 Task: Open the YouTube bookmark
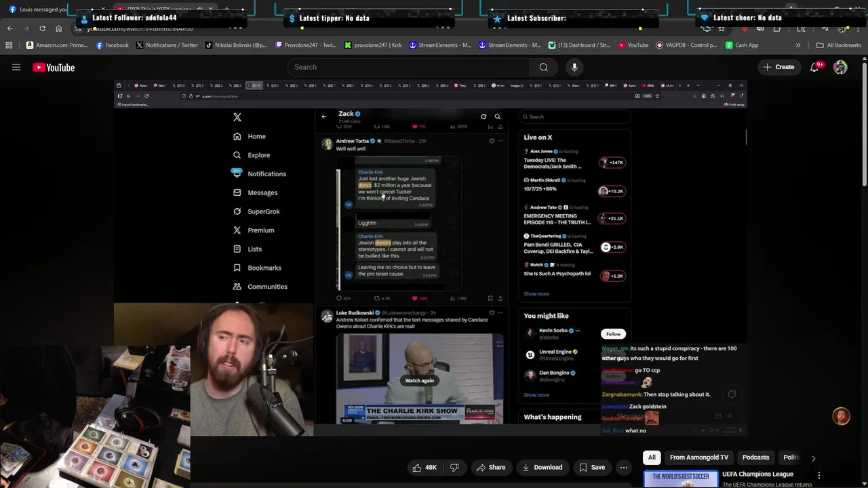(x=633, y=45)
